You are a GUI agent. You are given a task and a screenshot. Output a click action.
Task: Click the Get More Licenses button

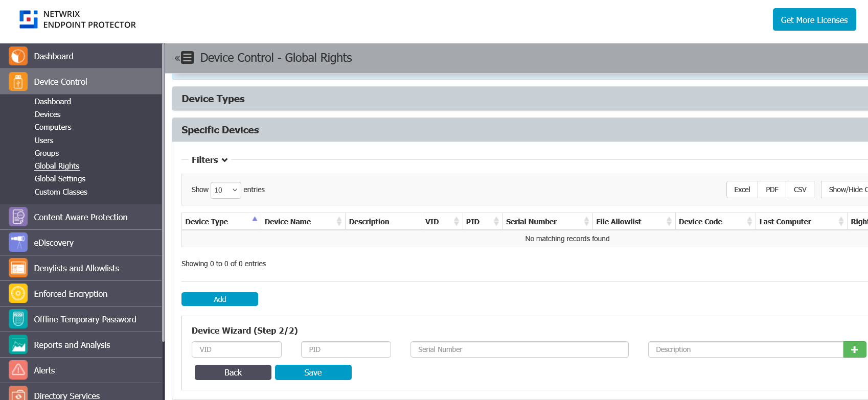coord(814,19)
